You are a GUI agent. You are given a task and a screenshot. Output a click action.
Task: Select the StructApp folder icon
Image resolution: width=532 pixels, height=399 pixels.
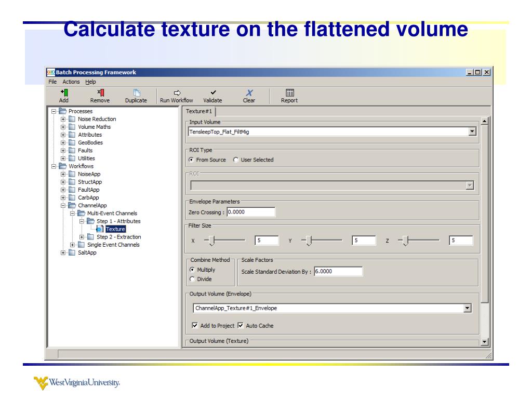coord(72,181)
